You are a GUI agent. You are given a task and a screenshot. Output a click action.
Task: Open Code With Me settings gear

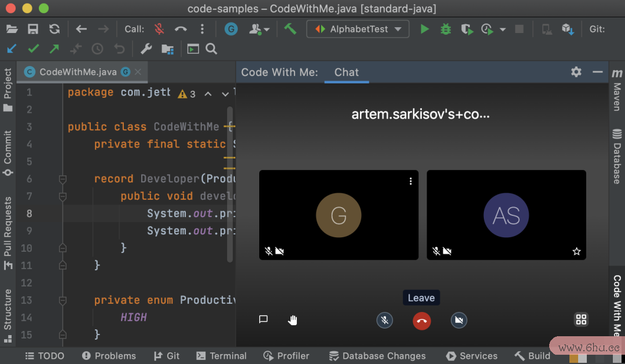pyautogui.click(x=576, y=72)
